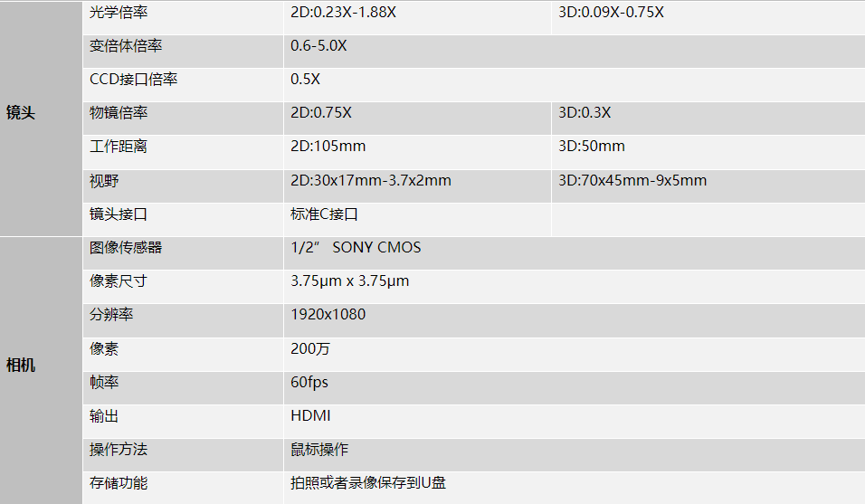Select the 标准C接口 cell

[325, 214]
